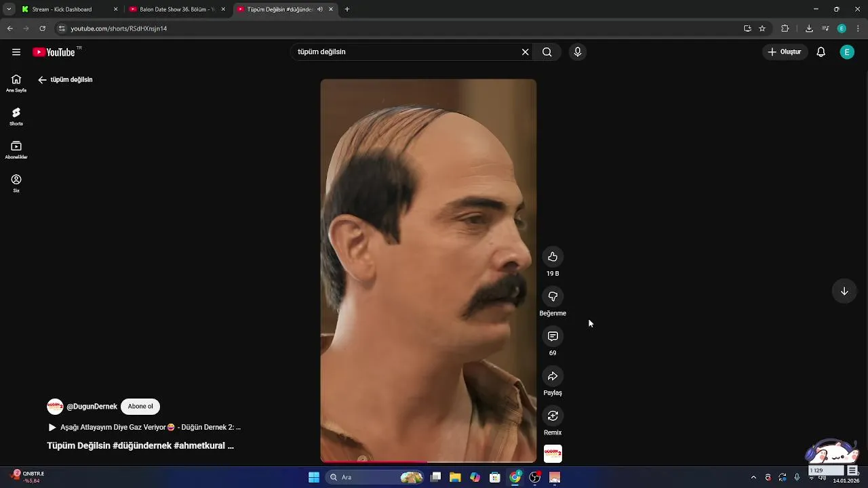Open media controls in Chrome toolbar

825,28
